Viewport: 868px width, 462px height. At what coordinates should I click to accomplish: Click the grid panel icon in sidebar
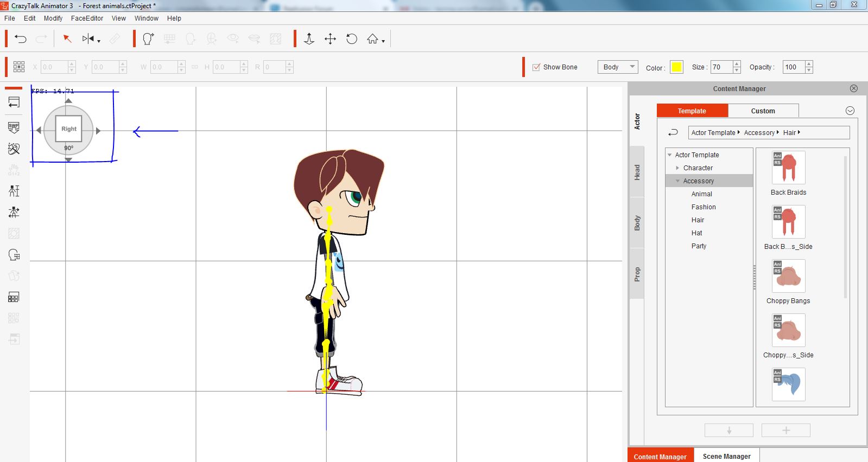tap(14, 297)
